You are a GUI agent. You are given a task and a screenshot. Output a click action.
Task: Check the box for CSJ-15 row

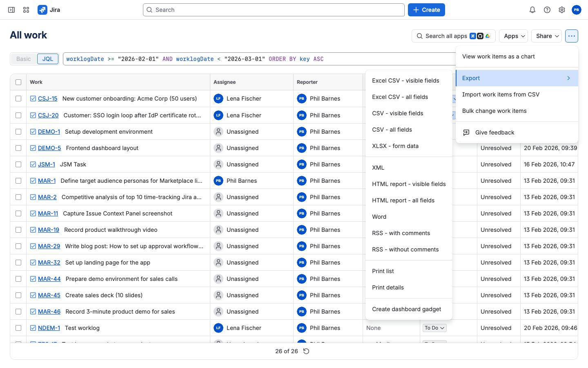pos(18,99)
